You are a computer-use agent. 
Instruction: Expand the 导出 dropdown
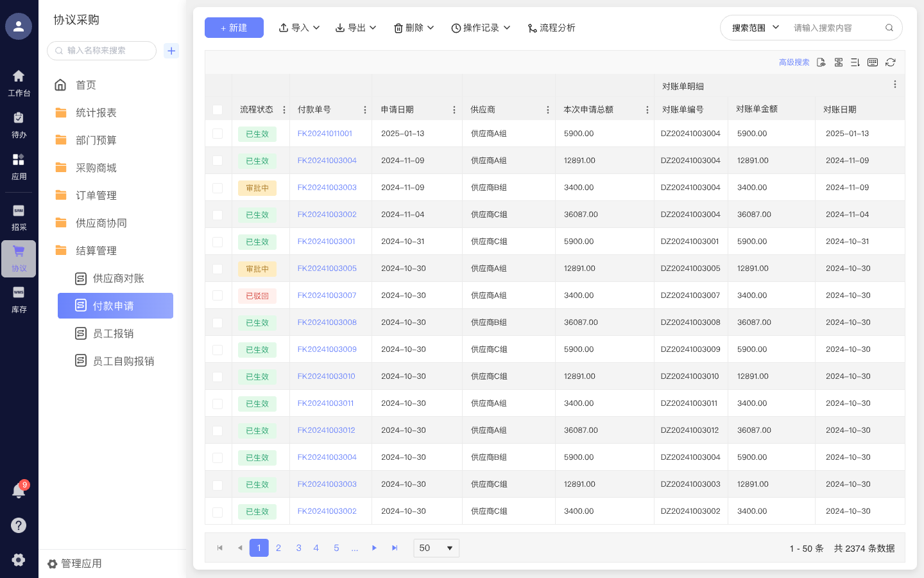point(356,28)
